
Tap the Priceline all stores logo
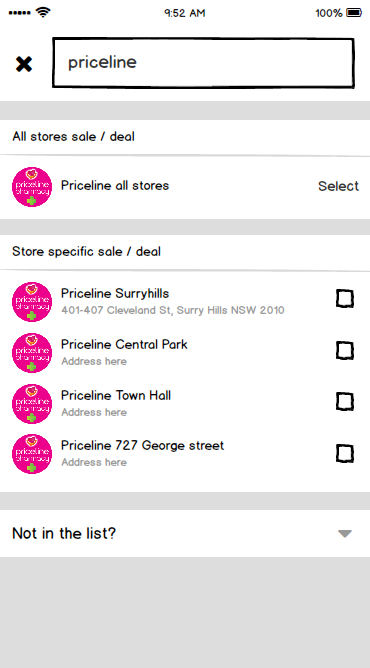pos(32,187)
